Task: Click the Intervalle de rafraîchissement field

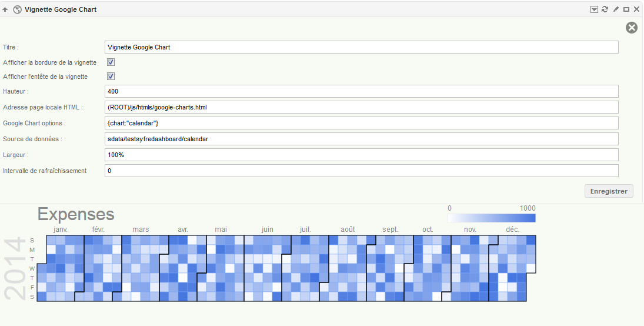Action: (362, 171)
